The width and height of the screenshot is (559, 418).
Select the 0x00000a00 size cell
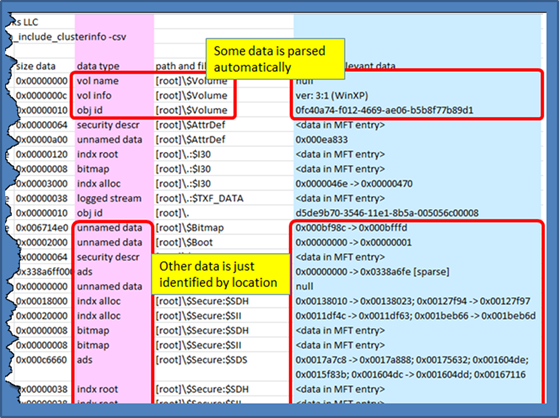point(41,140)
